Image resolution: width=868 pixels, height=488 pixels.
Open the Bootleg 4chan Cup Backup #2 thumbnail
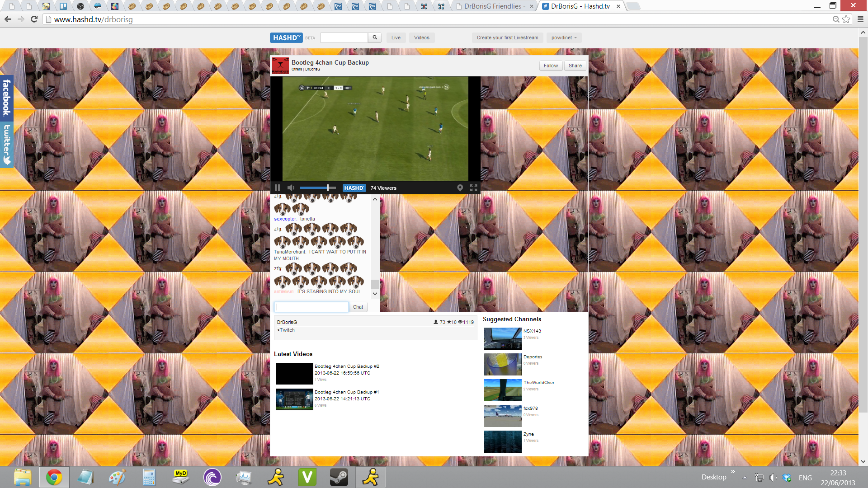coord(294,374)
